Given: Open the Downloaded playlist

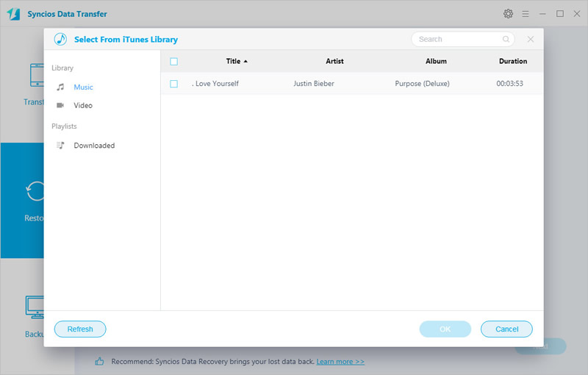Looking at the screenshot, I should click(x=94, y=145).
